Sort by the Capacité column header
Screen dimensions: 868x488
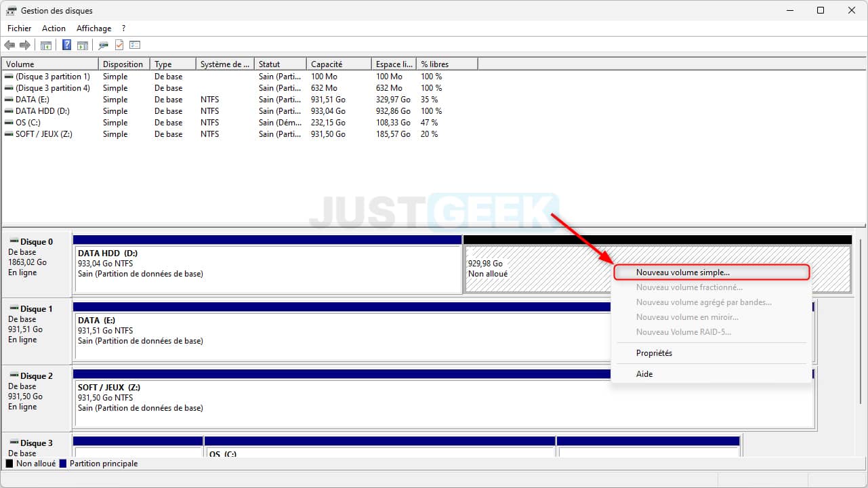[339, 64]
